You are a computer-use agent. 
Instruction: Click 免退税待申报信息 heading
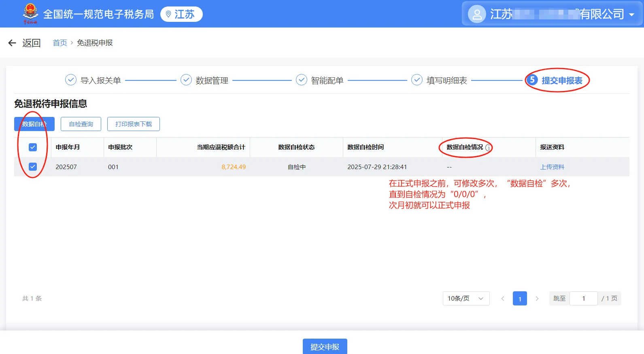(51, 104)
